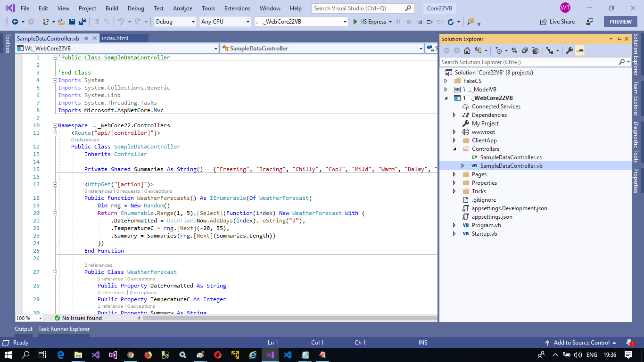The width and height of the screenshot is (644, 362).
Task: Click the Search Solution Explorer field
Action: (535, 62)
